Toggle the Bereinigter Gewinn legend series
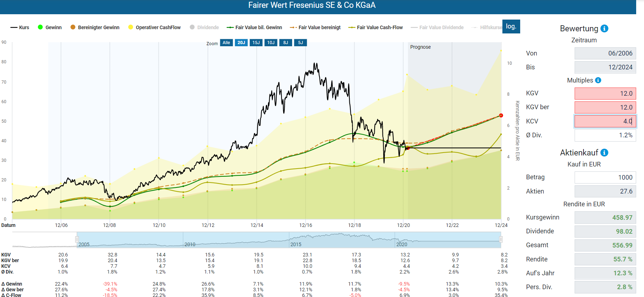The width and height of the screenshot is (644, 297). click(95, 27)
